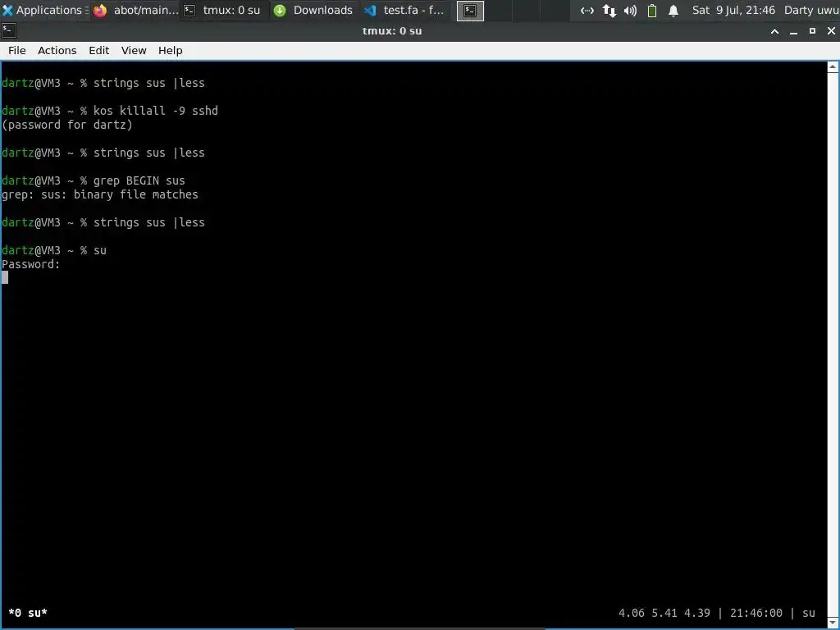Click the Password: prompt line
This screenshot has height=630, width=840.
click(x=31, y=264)
